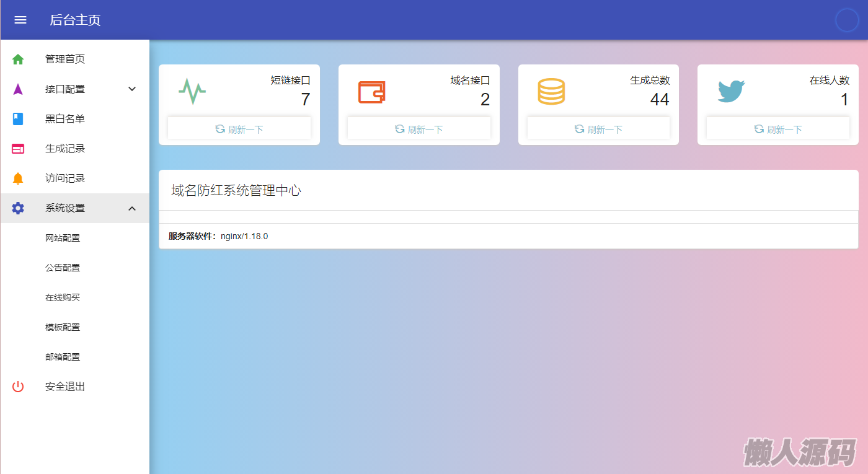Click the purple 接口配置 arrow icon
The width and height of the screenshot is (868, 474).
click(18, 89)
